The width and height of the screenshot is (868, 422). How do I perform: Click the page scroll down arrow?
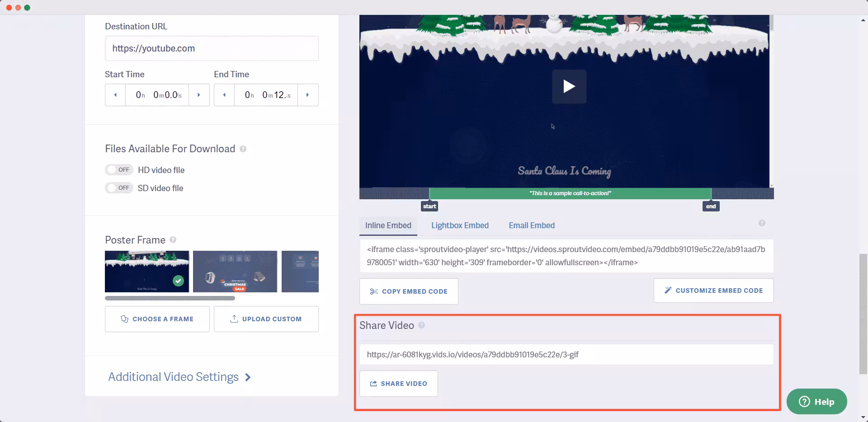click(863, 417)
